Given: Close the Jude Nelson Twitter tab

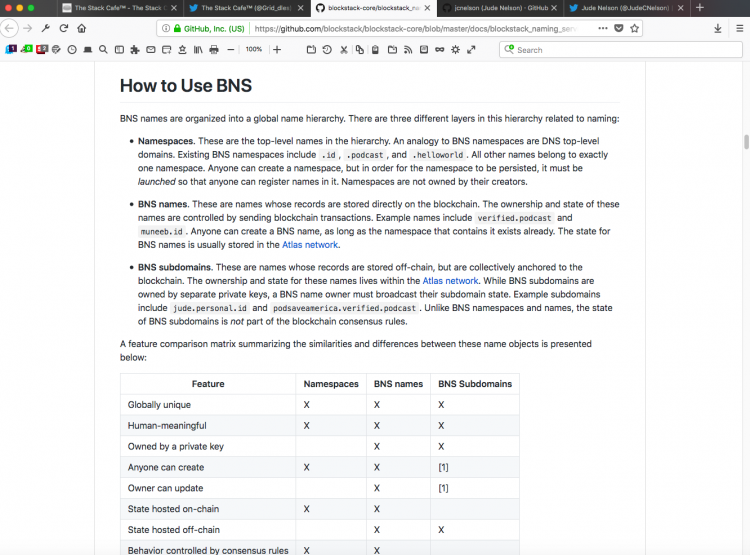Looking at the screenshot, I should 680,8.
